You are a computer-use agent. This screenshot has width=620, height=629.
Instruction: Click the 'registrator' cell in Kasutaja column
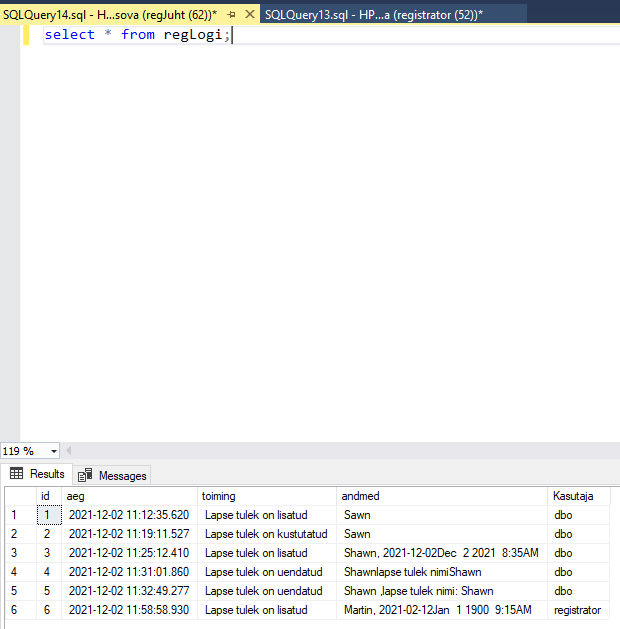(x=577, y=610)
